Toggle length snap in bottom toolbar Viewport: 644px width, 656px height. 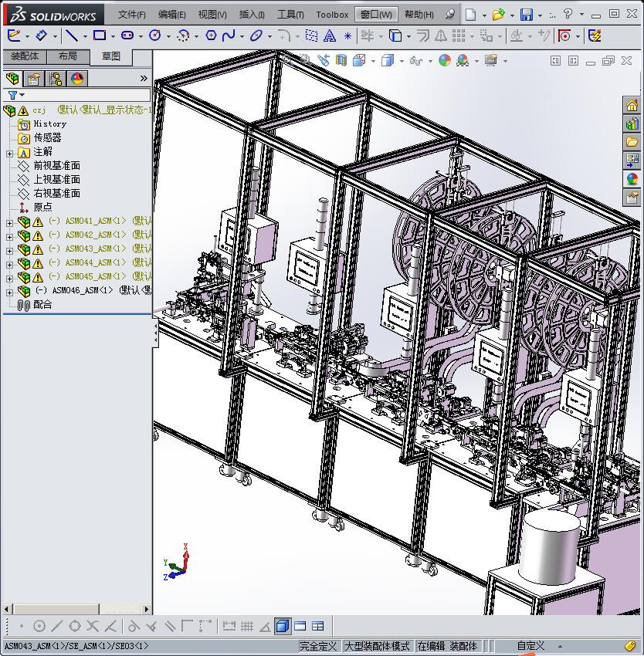tap(229, 626)
